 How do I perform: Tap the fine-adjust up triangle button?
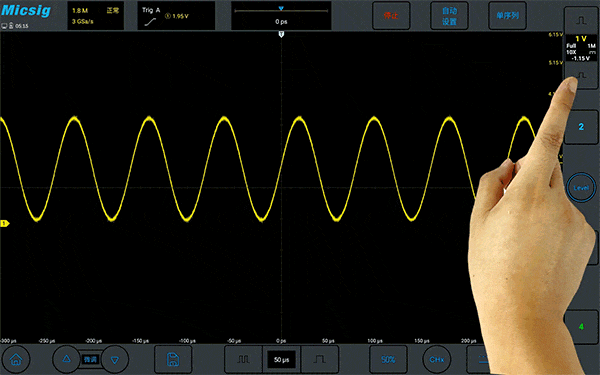(66, 359)
